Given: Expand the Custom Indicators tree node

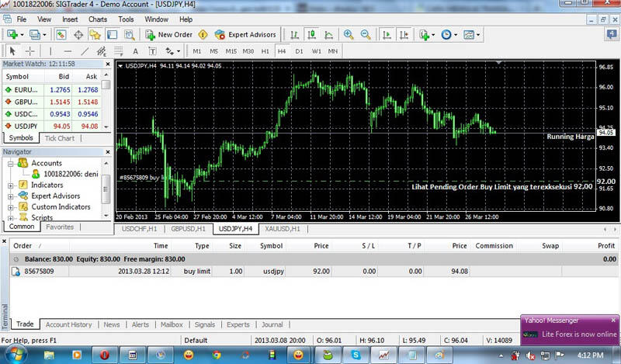Looking at the screenshot, I should tap(10, 207).
